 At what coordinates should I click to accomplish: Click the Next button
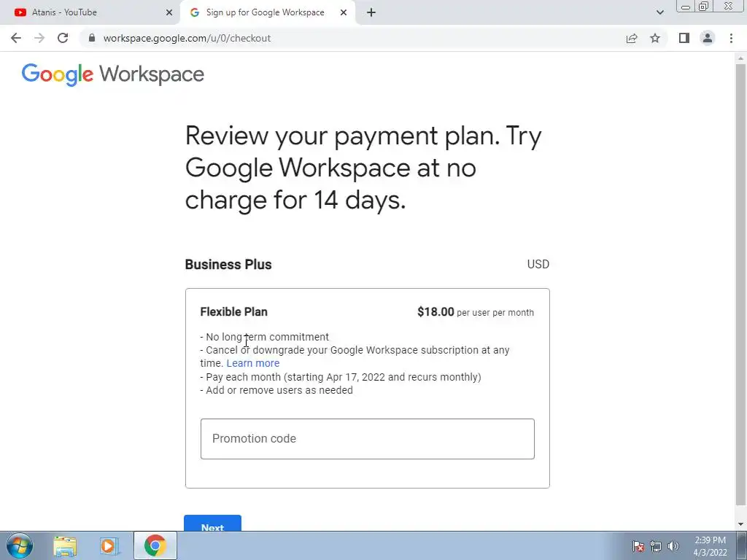point(212,523)
